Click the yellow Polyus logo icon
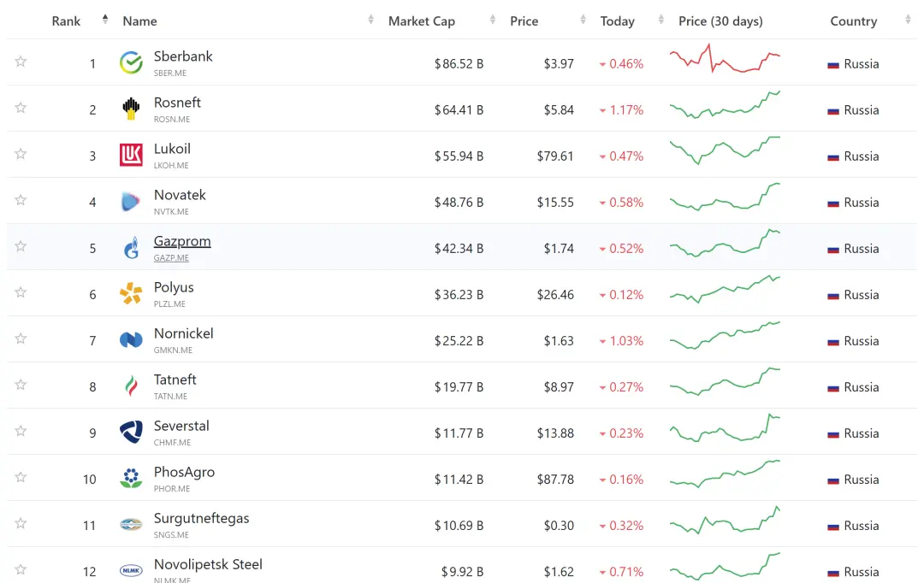This screenshot has height=583, width=924. (x=131, y=294)
